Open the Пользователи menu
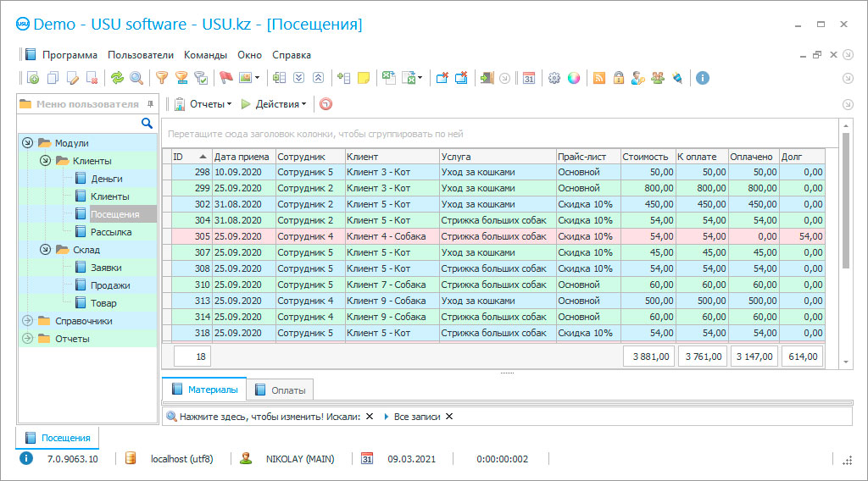 (141, 55)
